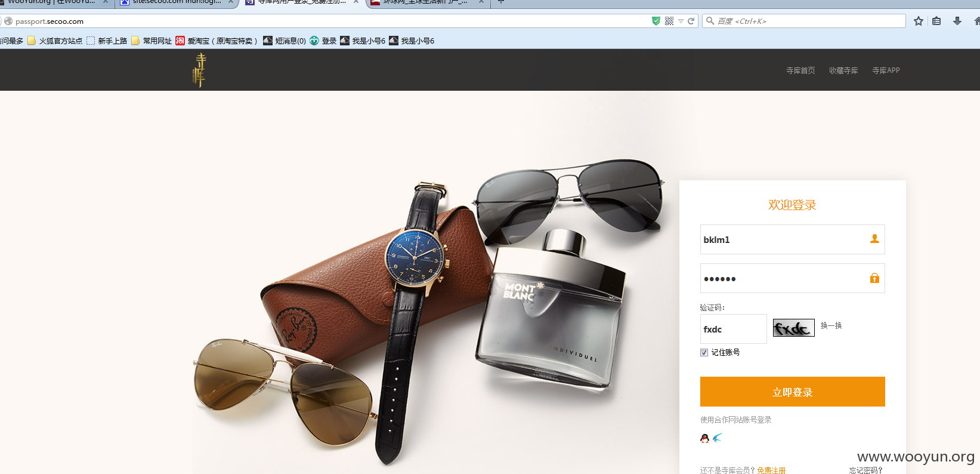This screenshot has width=980, height=474.
Task: Focus the password input field
Action: tap(792, 278)
